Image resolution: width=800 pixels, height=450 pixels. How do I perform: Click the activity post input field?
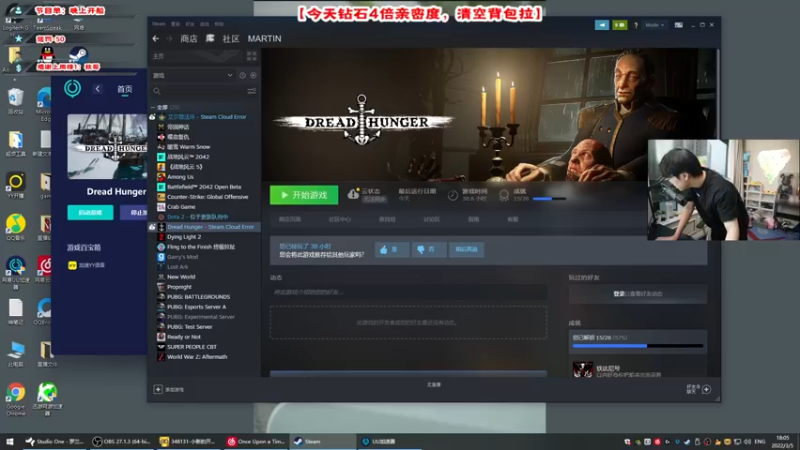click(408, 292)
